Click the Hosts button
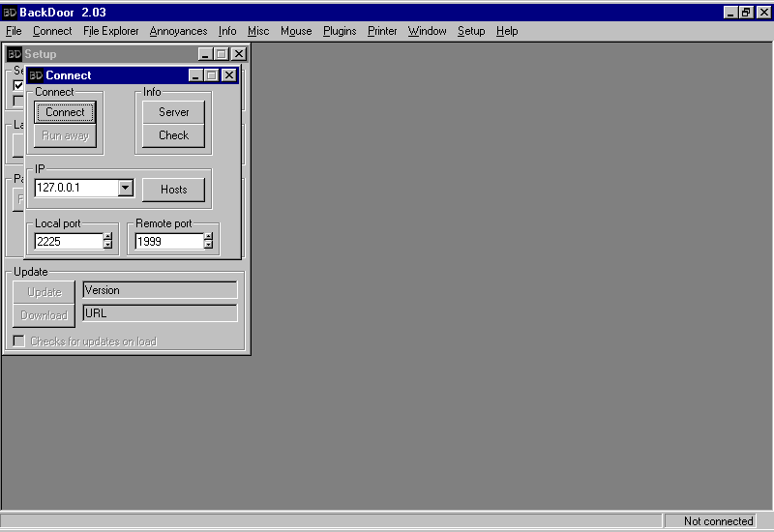Image resolution: width=774 pixels, height=532 pixels. pos(173,190)
